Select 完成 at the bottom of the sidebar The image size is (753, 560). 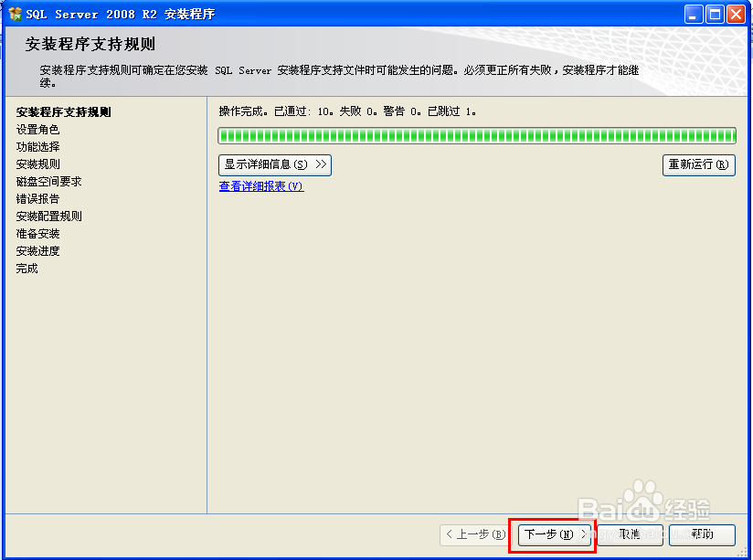point(26,268)
